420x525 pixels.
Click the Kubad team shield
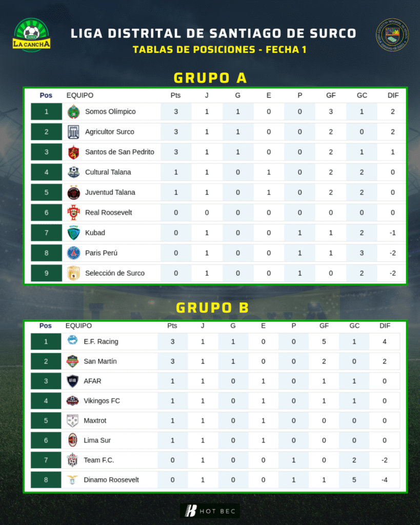click(x=73, y=233)
